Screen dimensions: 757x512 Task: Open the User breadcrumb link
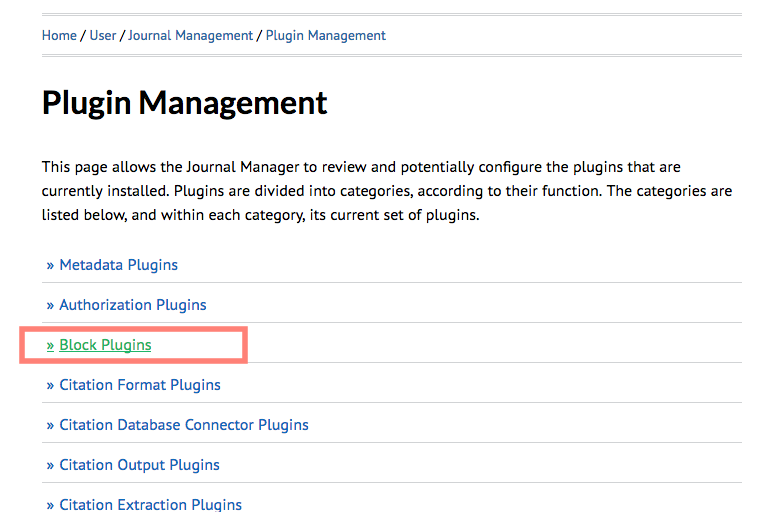coord(103,35)
